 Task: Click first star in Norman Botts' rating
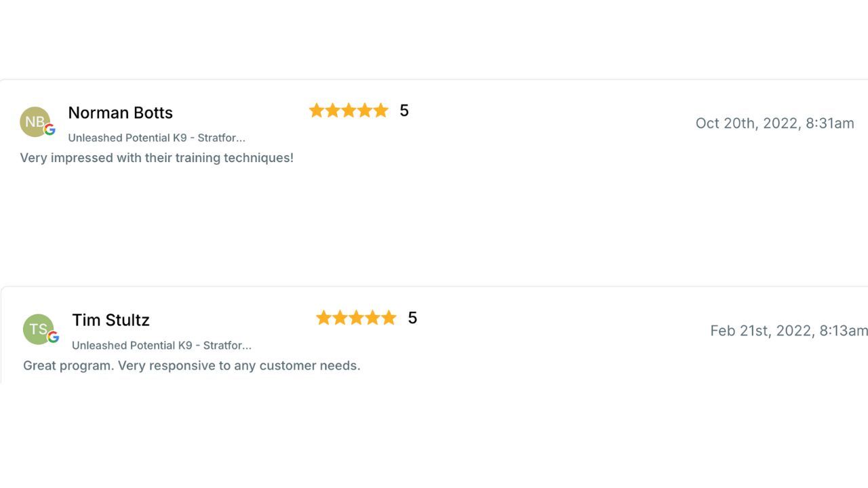[x=317, y=110]
